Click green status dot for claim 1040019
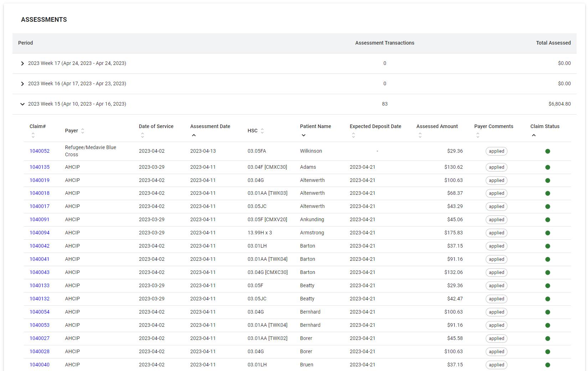Image resolution: width=588 pixels, height=371 pixels. [x=548, y=181]
